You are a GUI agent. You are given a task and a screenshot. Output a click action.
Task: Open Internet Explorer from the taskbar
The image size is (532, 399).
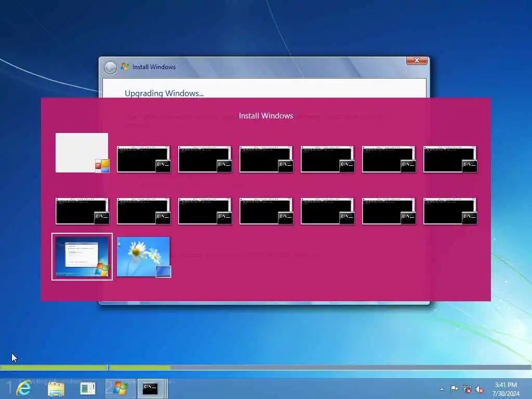[x=24, y=389]
